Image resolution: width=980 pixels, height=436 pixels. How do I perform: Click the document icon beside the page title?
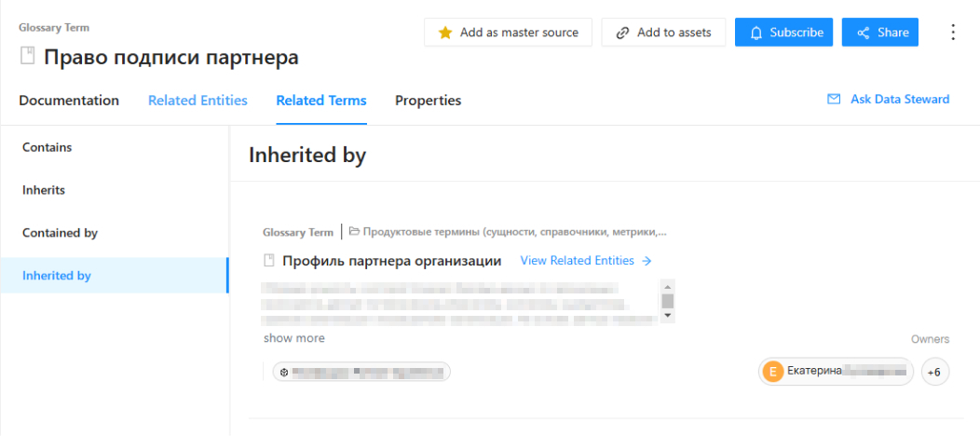(x=28, y=57)
